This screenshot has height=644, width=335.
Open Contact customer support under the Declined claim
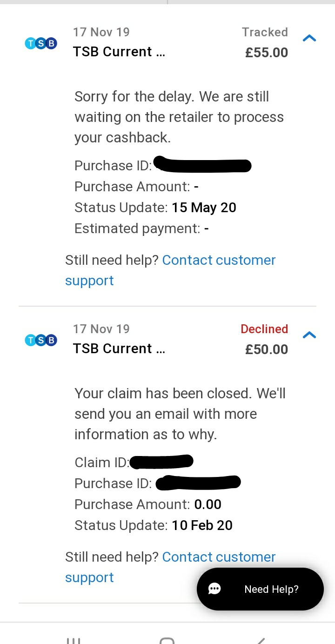pos(219,557)
